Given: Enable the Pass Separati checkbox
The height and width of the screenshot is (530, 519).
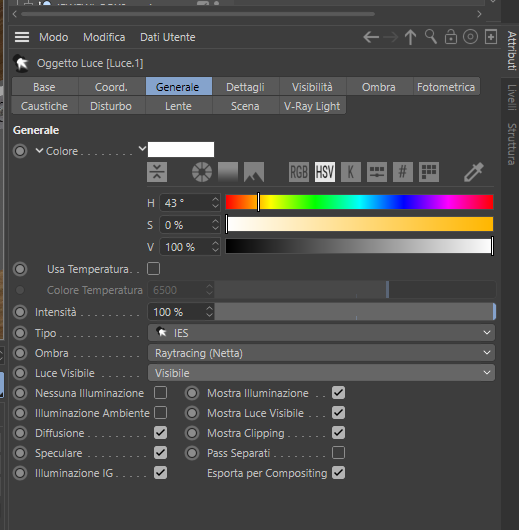Looking at the screenshot, I should coord(338,453).
